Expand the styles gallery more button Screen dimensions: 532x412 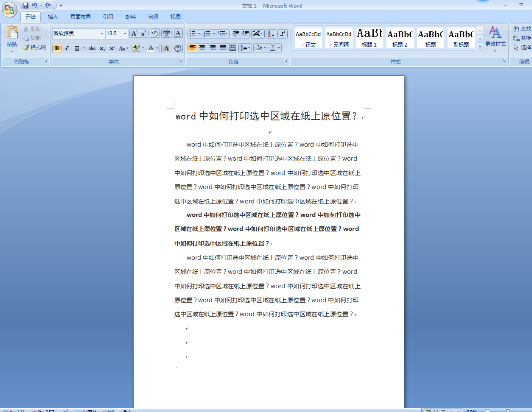(480, 46)
